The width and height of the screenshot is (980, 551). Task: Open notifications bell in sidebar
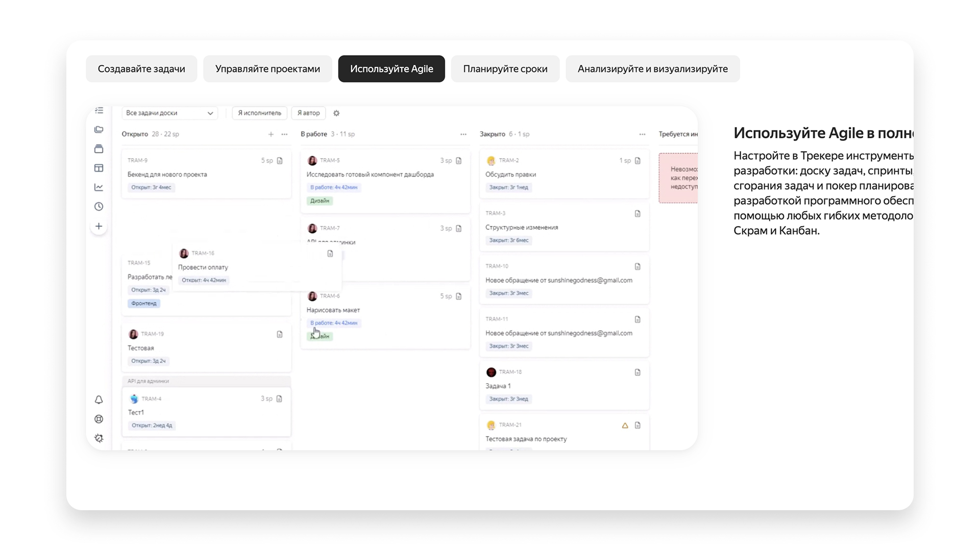(99, 400)
